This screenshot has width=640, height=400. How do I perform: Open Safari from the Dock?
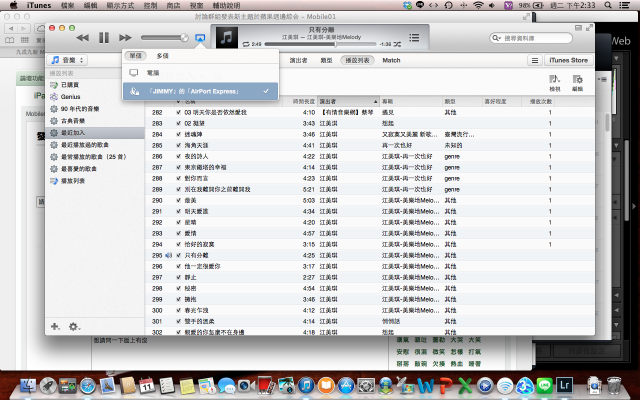point(88,386)
